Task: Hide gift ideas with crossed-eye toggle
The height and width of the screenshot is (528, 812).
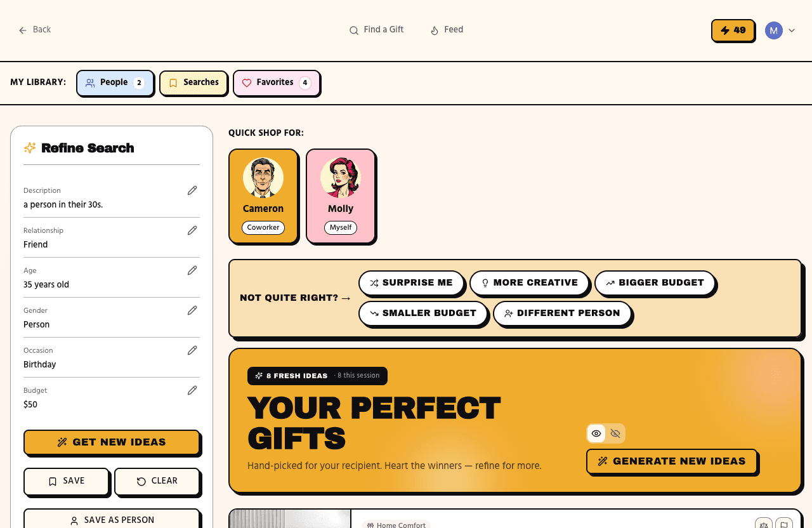Action: (x=615, y=433)
